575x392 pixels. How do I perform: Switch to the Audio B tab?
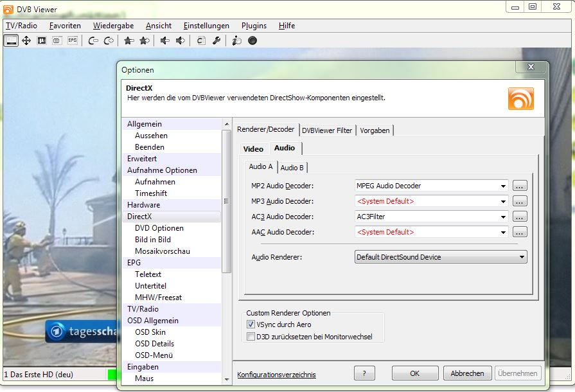point(292,168)
